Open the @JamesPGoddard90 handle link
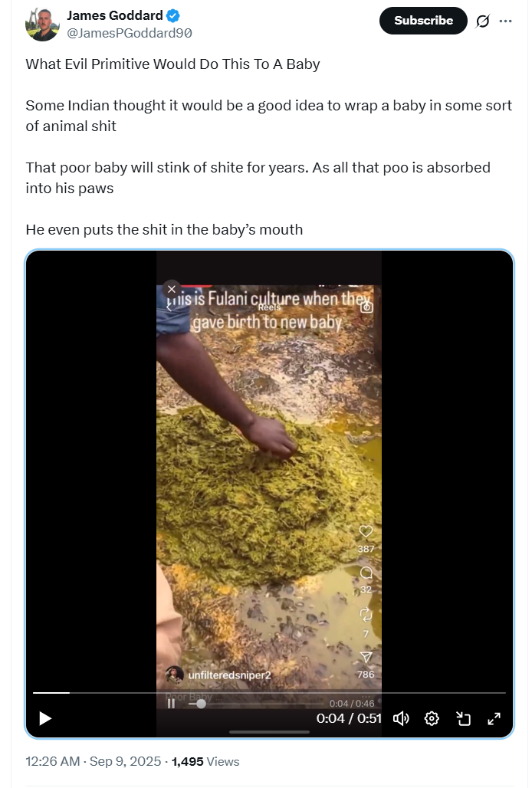This screenshot has height=788, width=532. [x=130, y=33]
